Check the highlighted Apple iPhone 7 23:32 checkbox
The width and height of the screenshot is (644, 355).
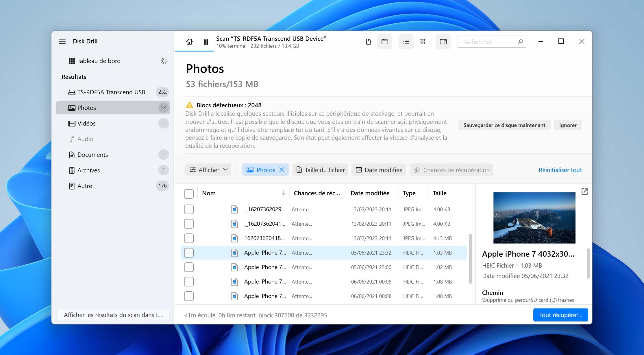tap(189, 253)
